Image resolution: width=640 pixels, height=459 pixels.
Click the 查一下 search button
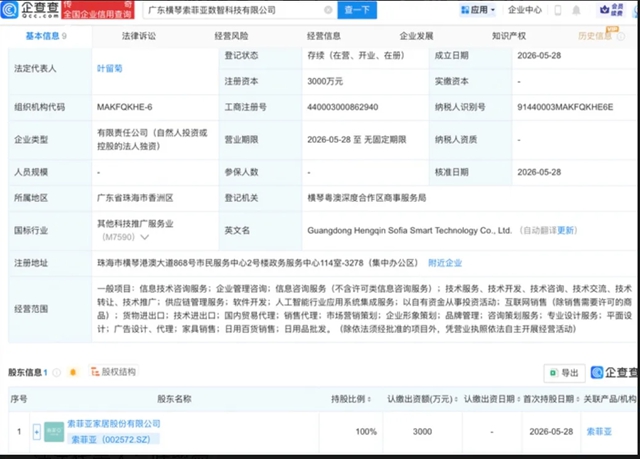coord(357,10)
